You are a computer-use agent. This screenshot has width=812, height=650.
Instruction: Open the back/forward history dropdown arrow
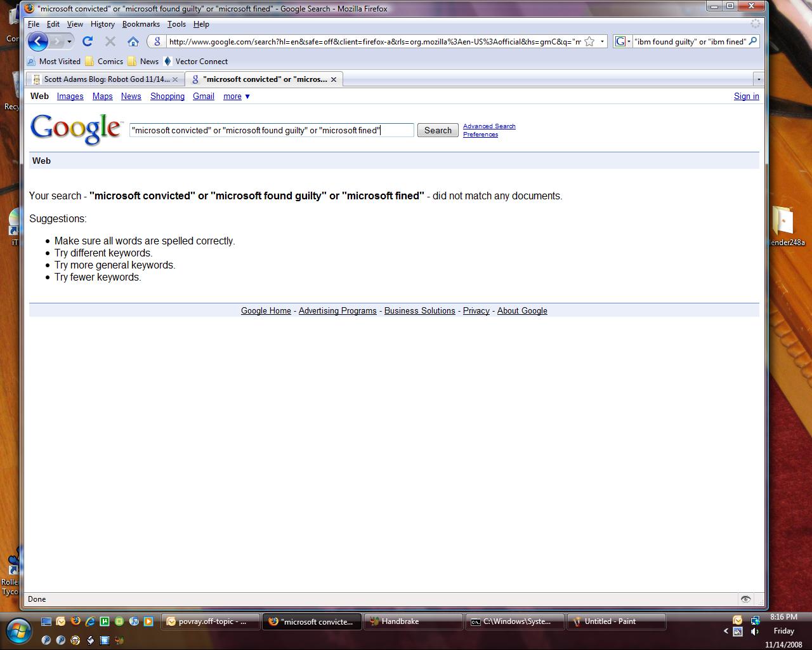(x=69, y=41)
